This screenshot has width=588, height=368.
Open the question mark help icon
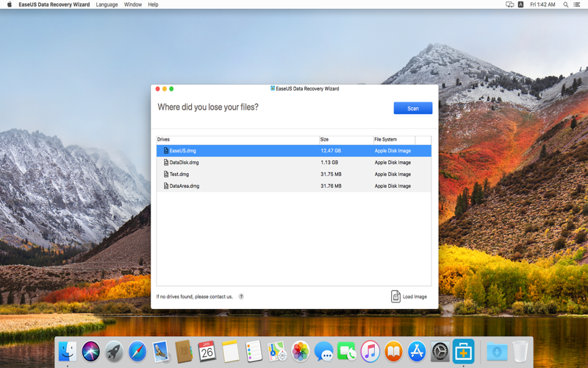(x=241, y=297)
